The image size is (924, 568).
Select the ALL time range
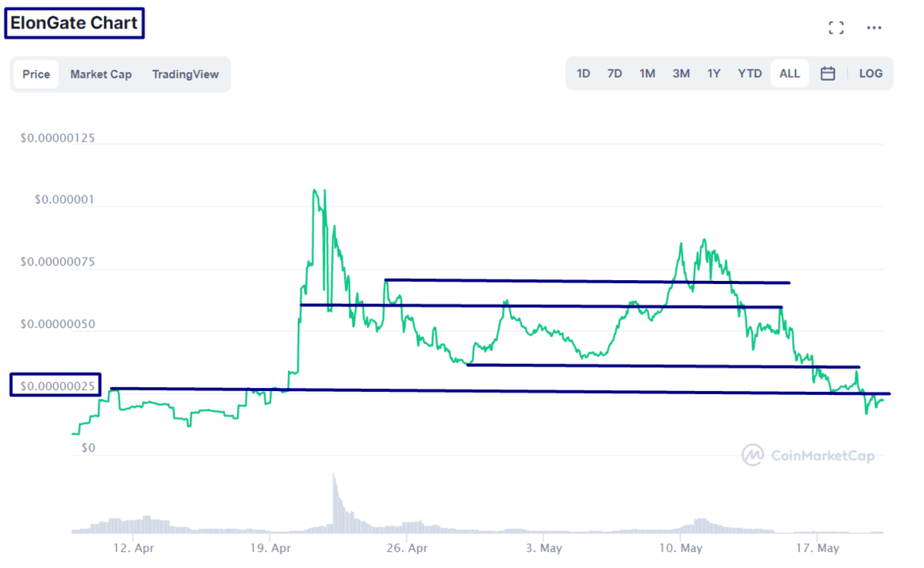click(x=789, y=74)
